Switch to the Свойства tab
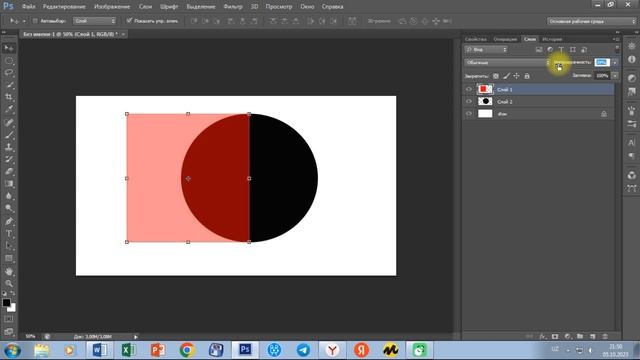 point(476,39)
